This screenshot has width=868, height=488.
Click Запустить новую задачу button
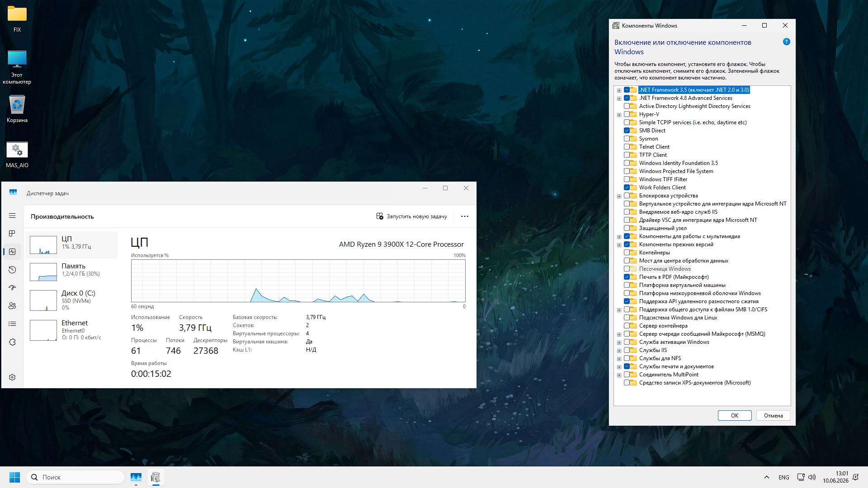click(x=411, y=216)
